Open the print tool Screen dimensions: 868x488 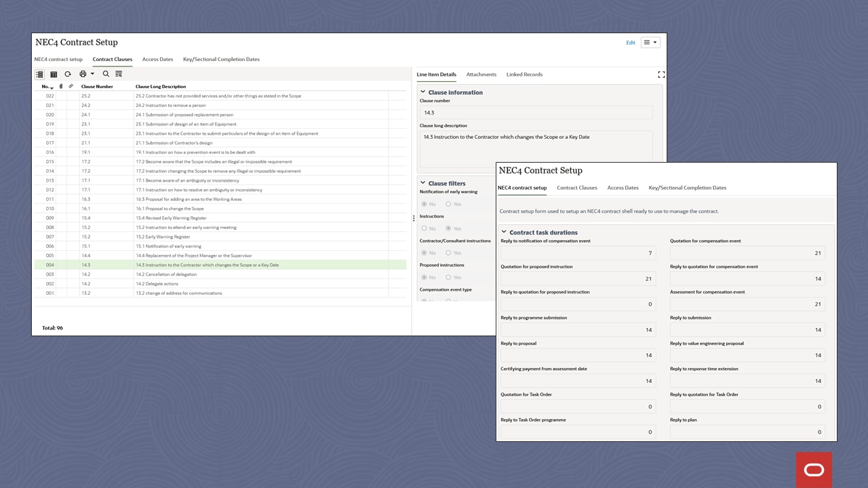[x=83, y=74]
